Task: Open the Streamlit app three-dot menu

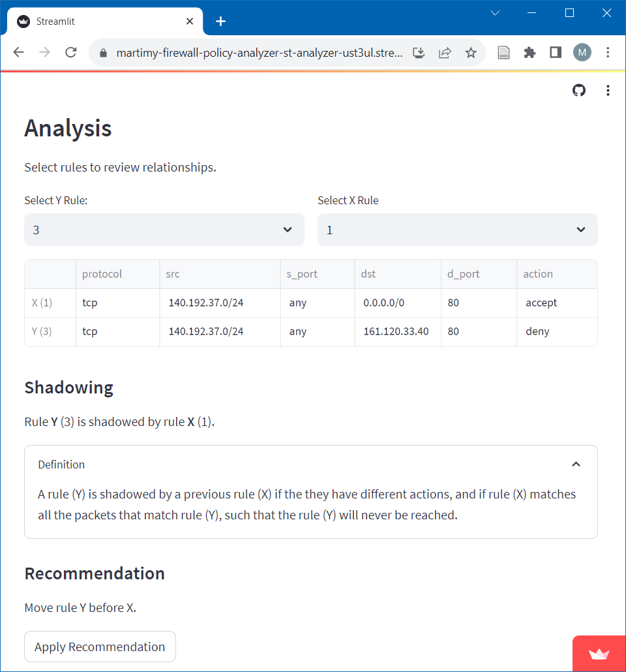Action: (x=608, y=91)
